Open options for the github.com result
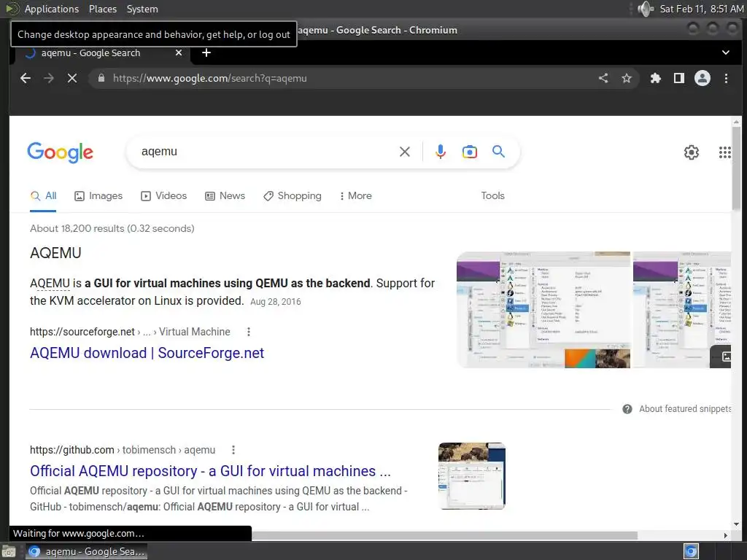The width and height of the screenshot is (747, 560). pos(233,450)
